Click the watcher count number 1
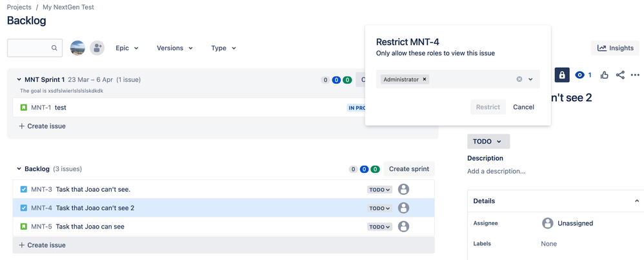 coord(590,75)
